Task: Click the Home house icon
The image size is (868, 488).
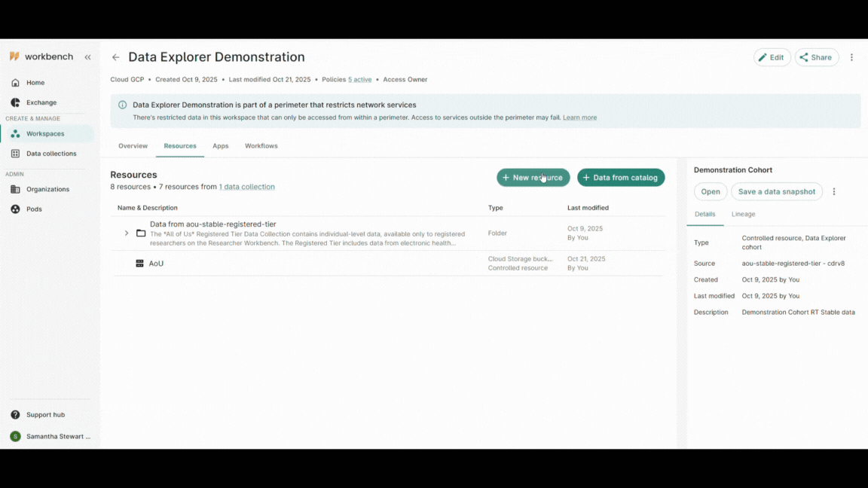Action: click(16, 82)
